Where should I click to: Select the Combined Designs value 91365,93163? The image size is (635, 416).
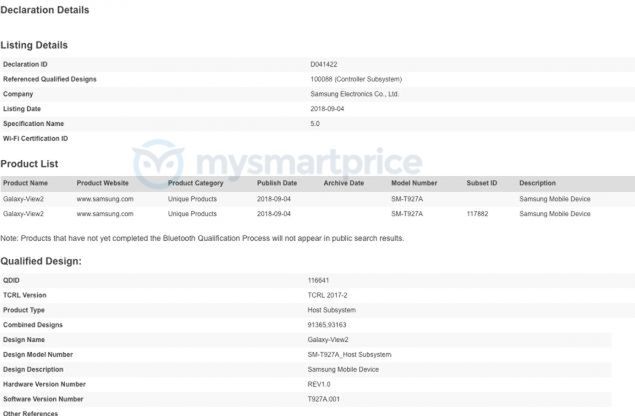tap(327, 325)
